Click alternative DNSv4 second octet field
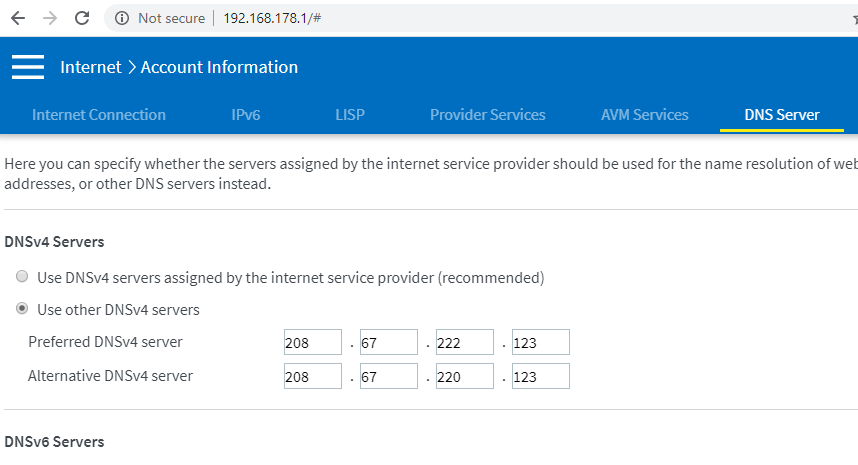Image resolution: width=858 pixels, height=465 pixels. click(388, 376)
